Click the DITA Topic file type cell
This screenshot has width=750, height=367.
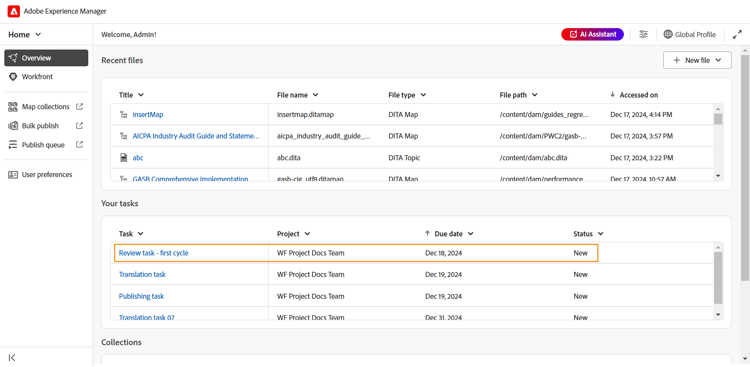[x=405, y=157]
